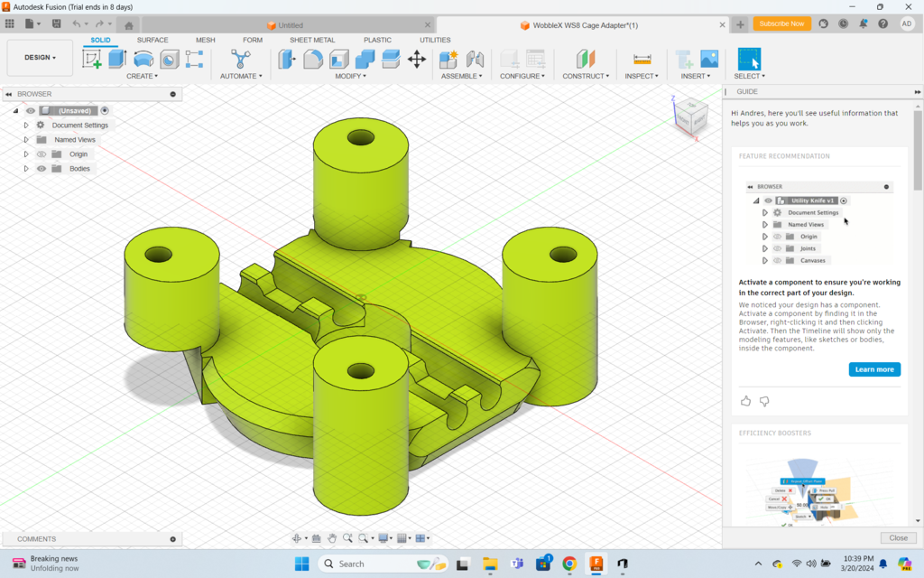Click the ViewCube to reorient the view

691,118
